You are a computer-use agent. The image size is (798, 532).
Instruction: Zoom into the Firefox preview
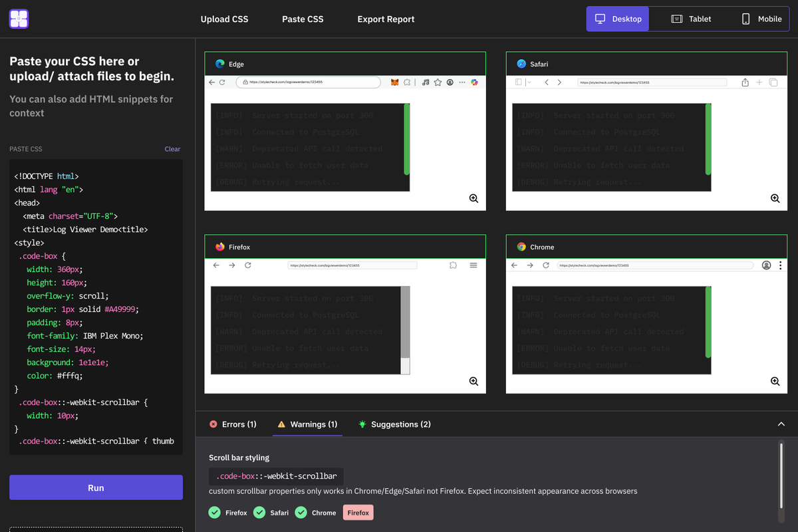[x=473, y=381]
